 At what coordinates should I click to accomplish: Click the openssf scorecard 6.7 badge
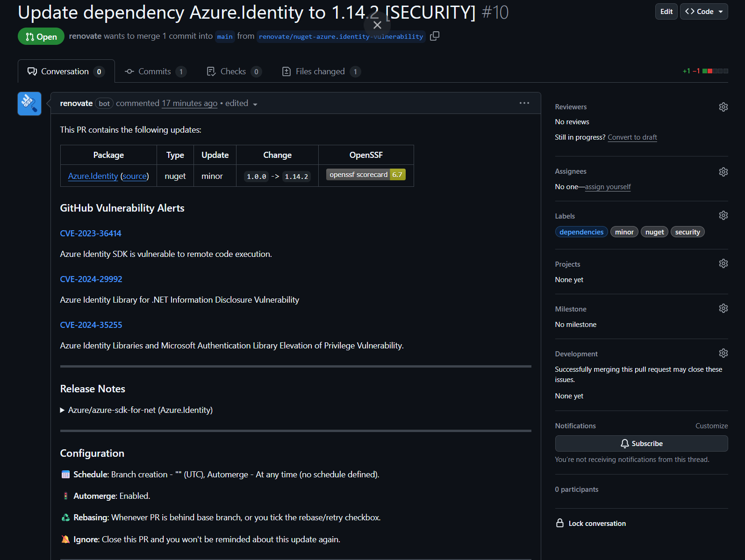pyautogui.click(x=365, y=175)
